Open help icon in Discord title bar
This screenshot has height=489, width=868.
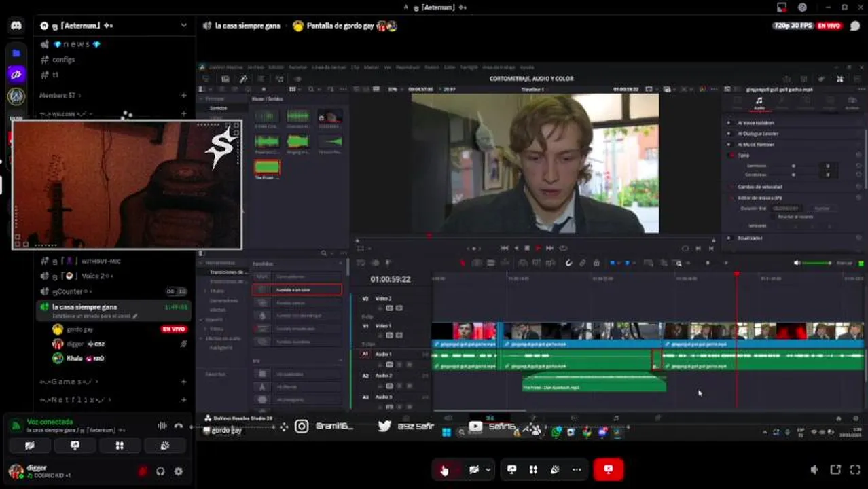(803, 7)
